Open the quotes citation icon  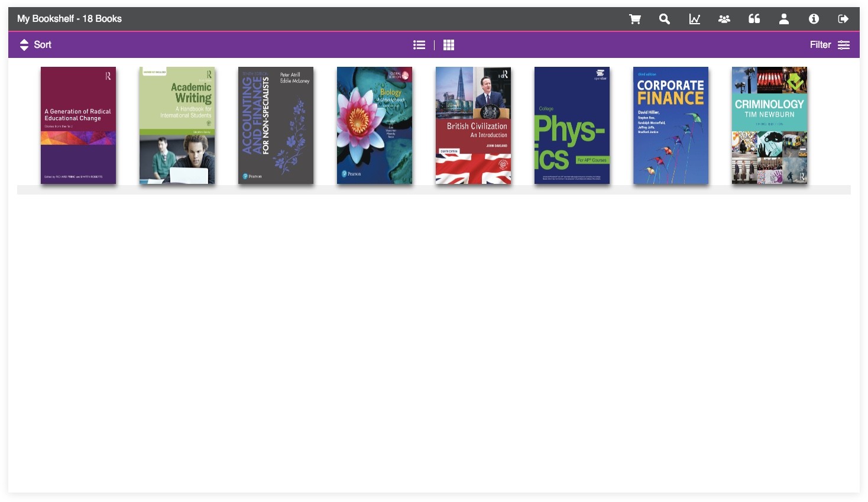pyautogui.click(x=754, y=19)
